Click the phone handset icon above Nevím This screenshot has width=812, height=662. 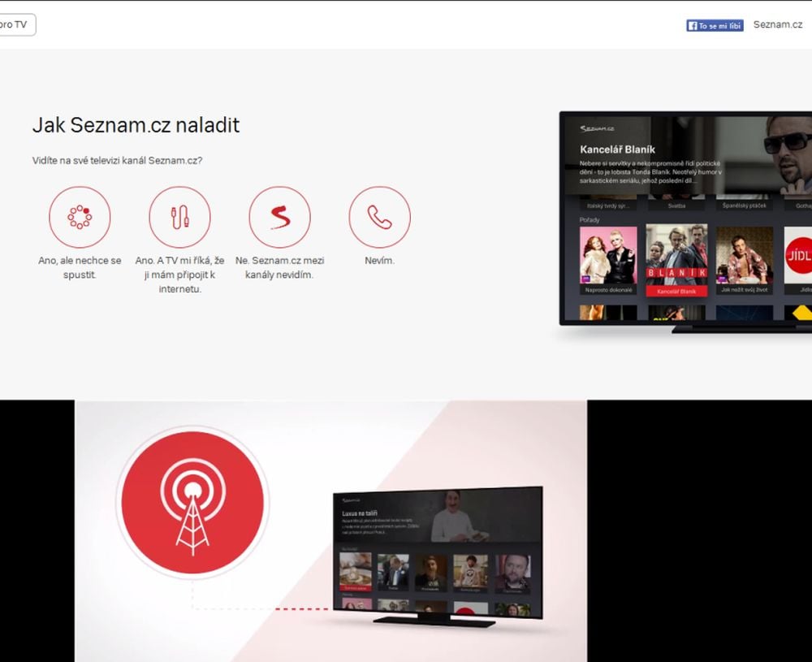(x=379, y=217)
